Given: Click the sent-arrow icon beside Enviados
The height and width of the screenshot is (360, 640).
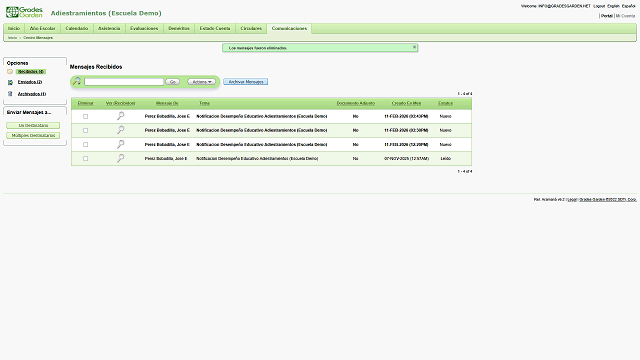Looking at the screenshot, I should [10, 82].
